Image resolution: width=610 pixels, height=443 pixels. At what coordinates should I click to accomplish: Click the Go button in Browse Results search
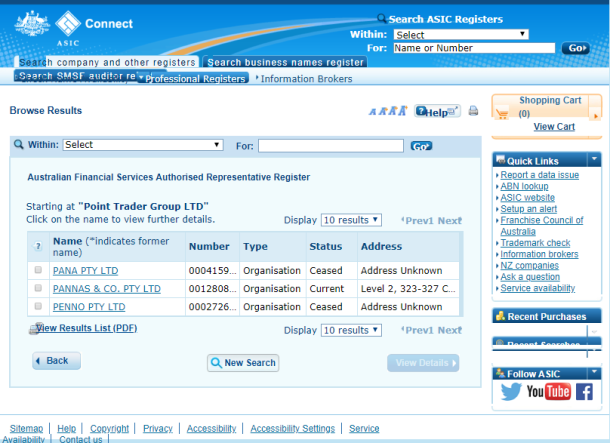[x=421, y=146]
